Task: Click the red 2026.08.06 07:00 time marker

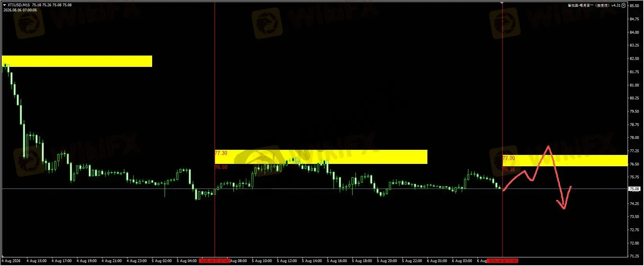Action: point(502,261)
